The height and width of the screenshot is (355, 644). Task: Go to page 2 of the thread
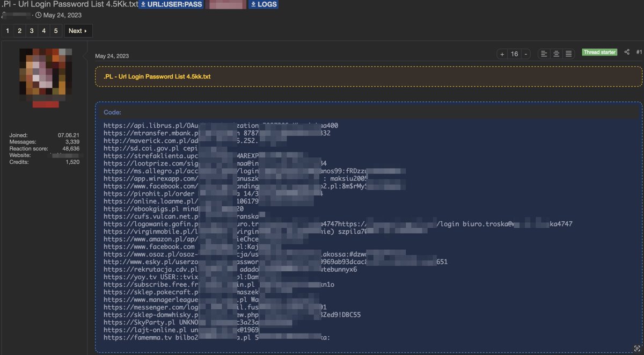coord(19,31)
